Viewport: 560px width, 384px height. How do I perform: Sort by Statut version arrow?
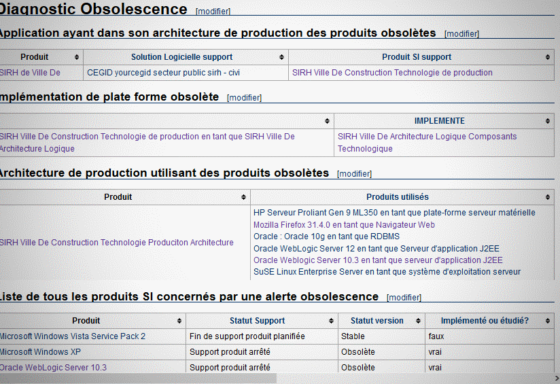[x=418, y=321]
